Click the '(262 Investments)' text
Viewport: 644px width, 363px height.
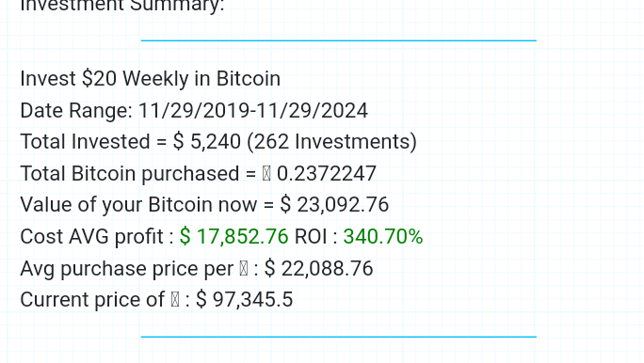pos(331,142)
